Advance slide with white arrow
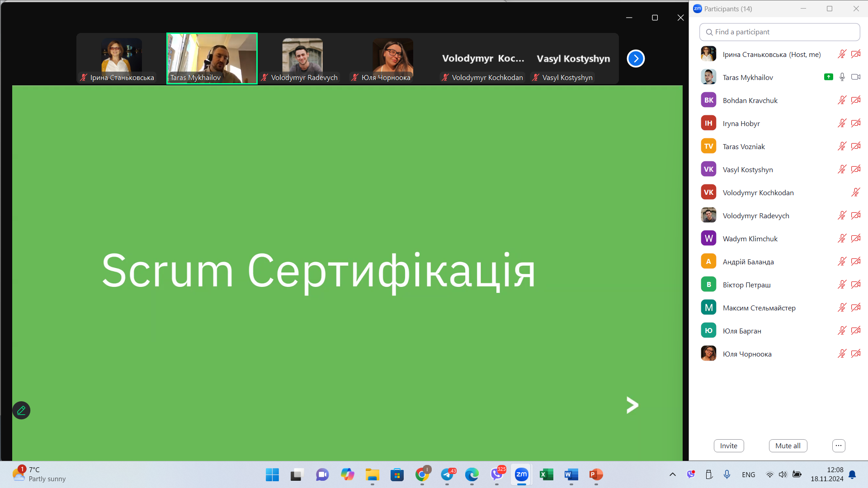 632,405
